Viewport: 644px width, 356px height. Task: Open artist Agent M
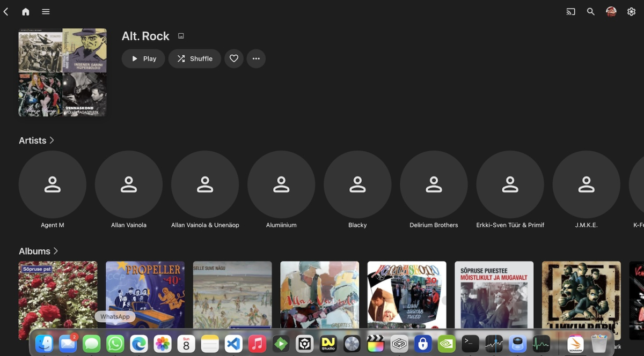pos(53,184)
